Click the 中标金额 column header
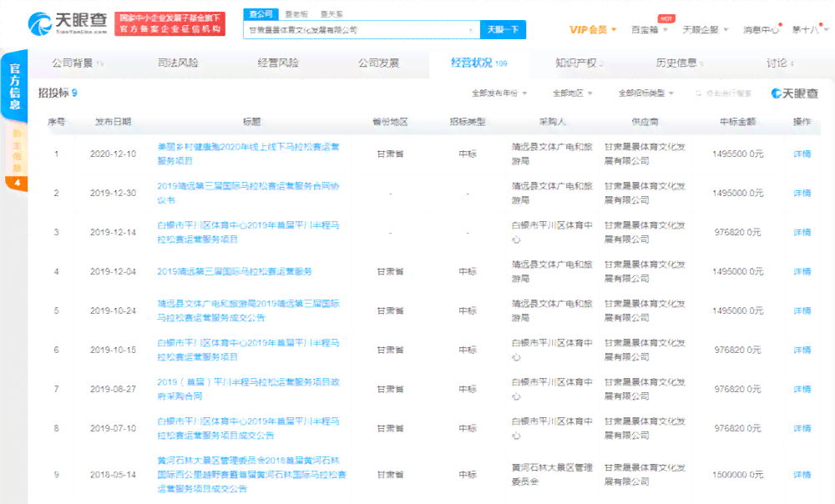 click(737, 122)
